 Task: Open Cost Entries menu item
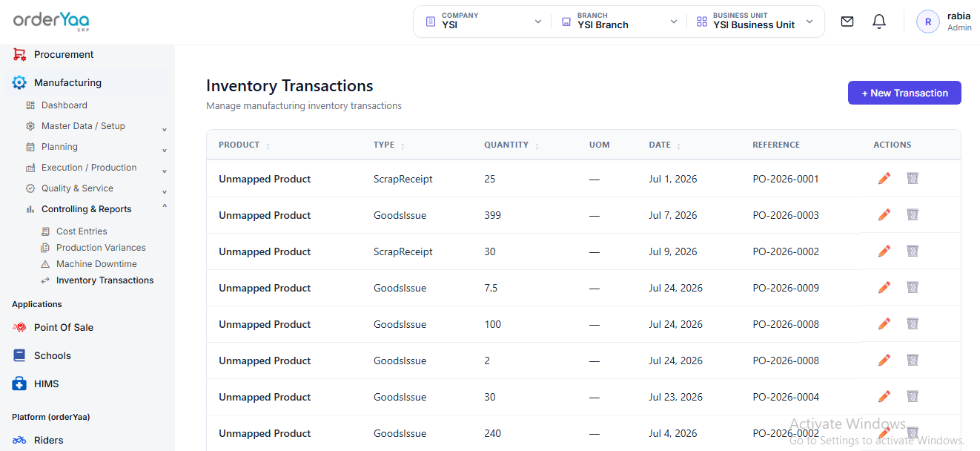[x=82, y=231]
